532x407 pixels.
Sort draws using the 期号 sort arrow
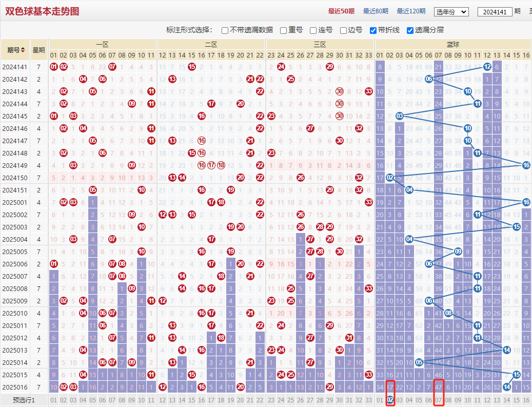click(23, 50)
